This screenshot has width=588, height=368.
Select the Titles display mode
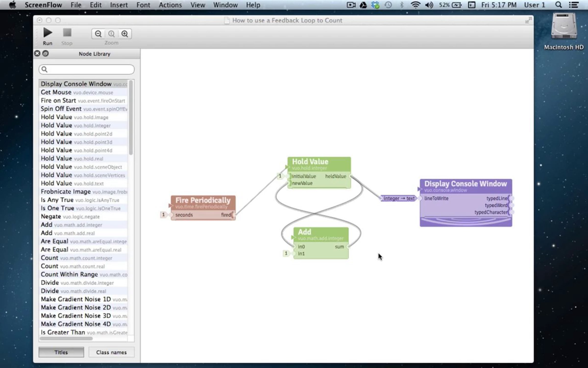61,352
